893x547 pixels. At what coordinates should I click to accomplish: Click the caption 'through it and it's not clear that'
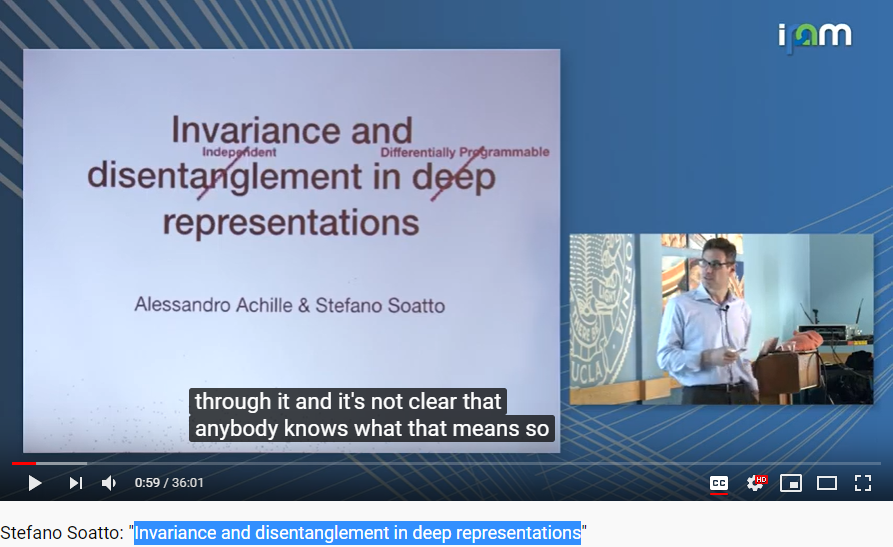tap(348, 401)
